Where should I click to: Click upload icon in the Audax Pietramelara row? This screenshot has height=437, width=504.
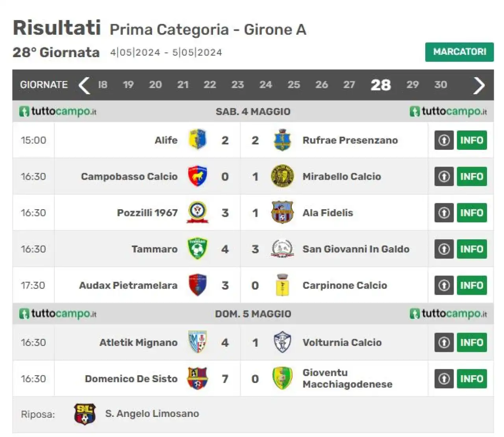pyautogui.click(x=444, y=285)
